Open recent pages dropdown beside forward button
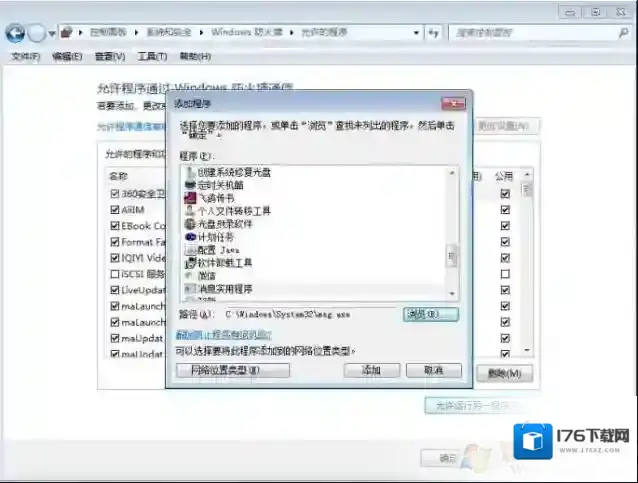Screen dimensions: 638x483 tap(52, 34)
